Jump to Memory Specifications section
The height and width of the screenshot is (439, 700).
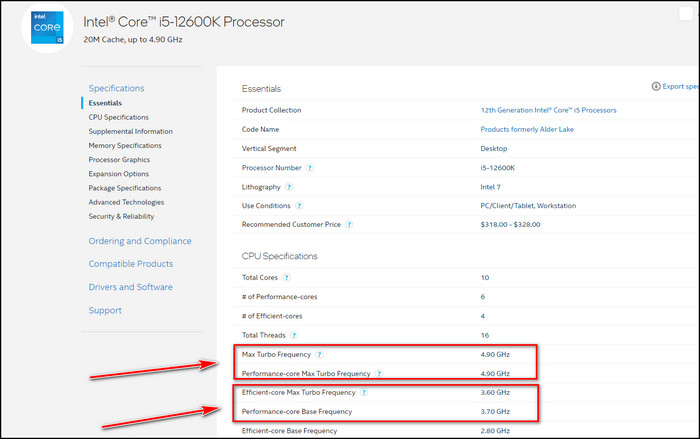(x=125, y=146)
